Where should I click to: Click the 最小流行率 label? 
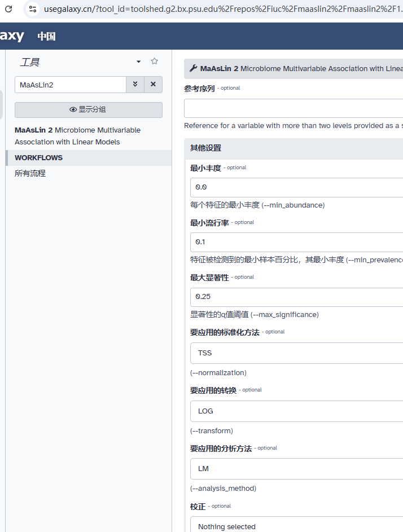coord(209,223)
